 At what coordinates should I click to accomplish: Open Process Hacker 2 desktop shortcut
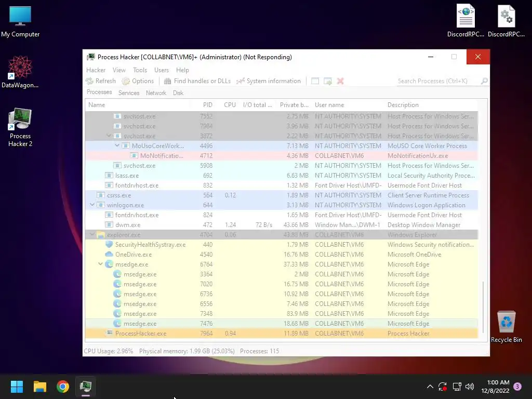(x=20, y=127)
